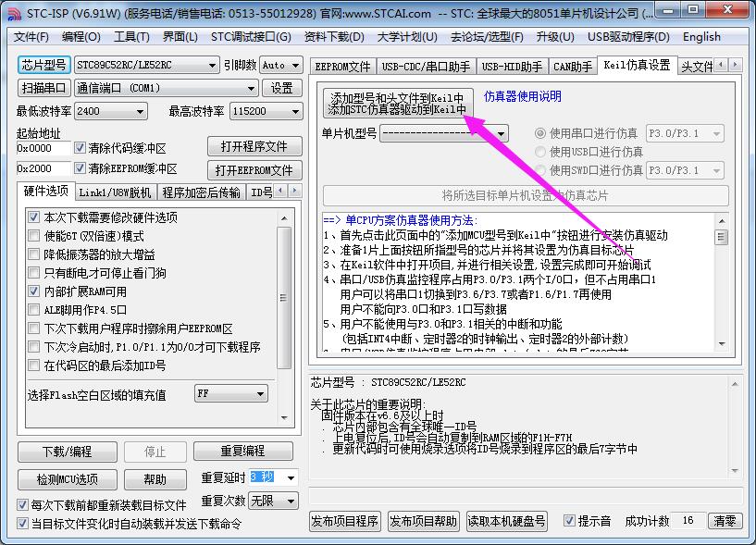Toggle the 提示音 checkbox
The image size is (756, 545).
pyautogui.click(x=569, y=521)
